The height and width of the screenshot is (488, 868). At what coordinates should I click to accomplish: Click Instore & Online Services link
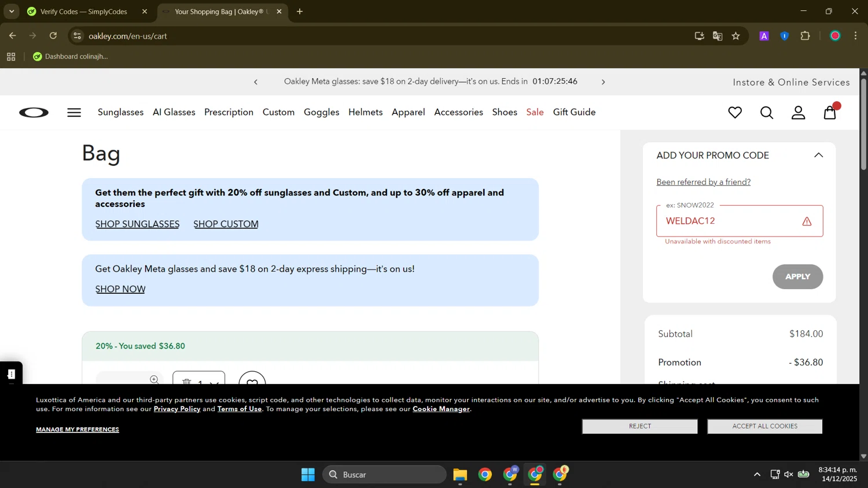click(x=791, y=82)
